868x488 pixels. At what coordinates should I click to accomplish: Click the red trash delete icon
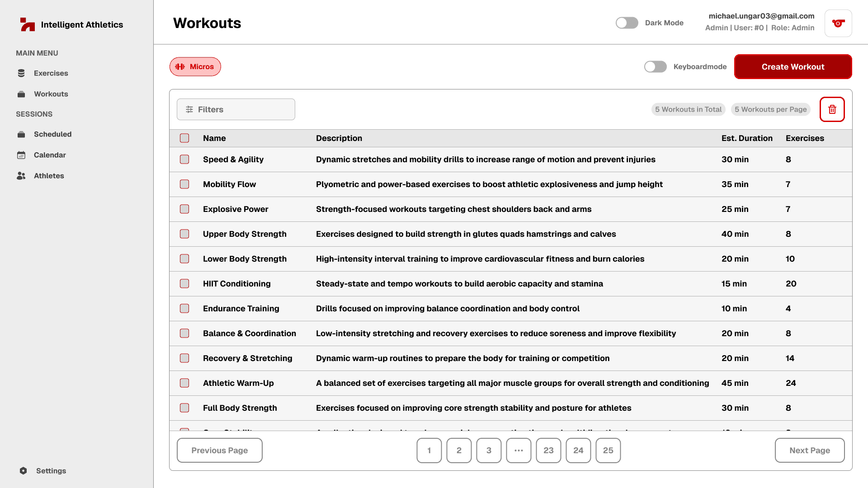point(832,109)
